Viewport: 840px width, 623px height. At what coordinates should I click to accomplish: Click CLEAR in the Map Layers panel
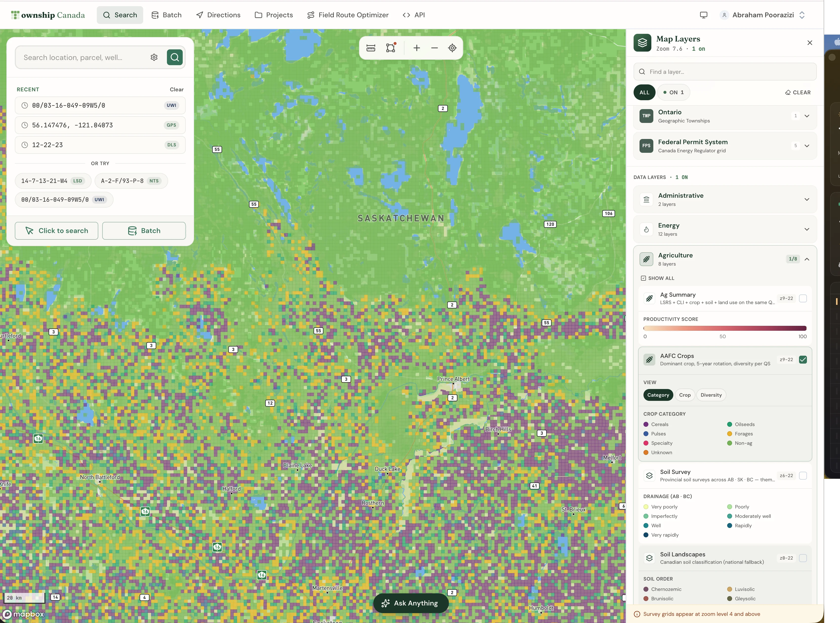pos(798,92)
